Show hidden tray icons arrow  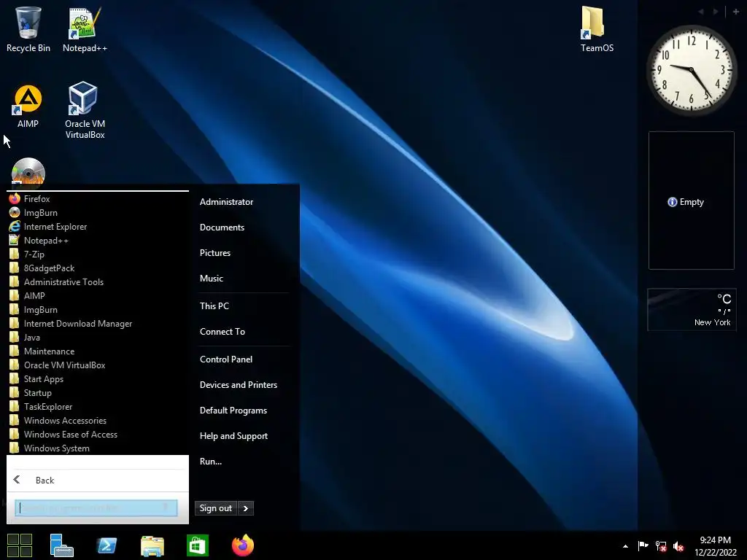click(625, 546)
